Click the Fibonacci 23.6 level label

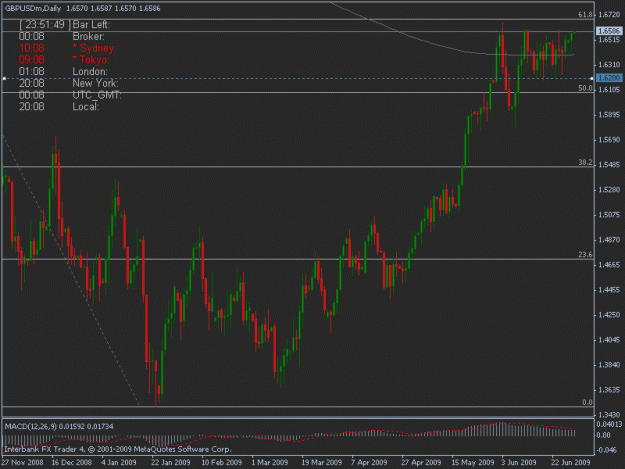coord(585,254)
